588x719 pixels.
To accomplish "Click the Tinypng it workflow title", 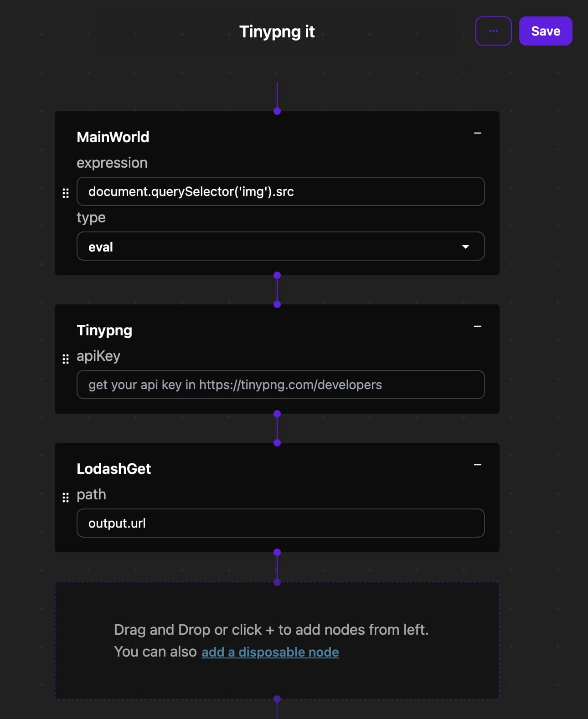I will tap(277, 31).
